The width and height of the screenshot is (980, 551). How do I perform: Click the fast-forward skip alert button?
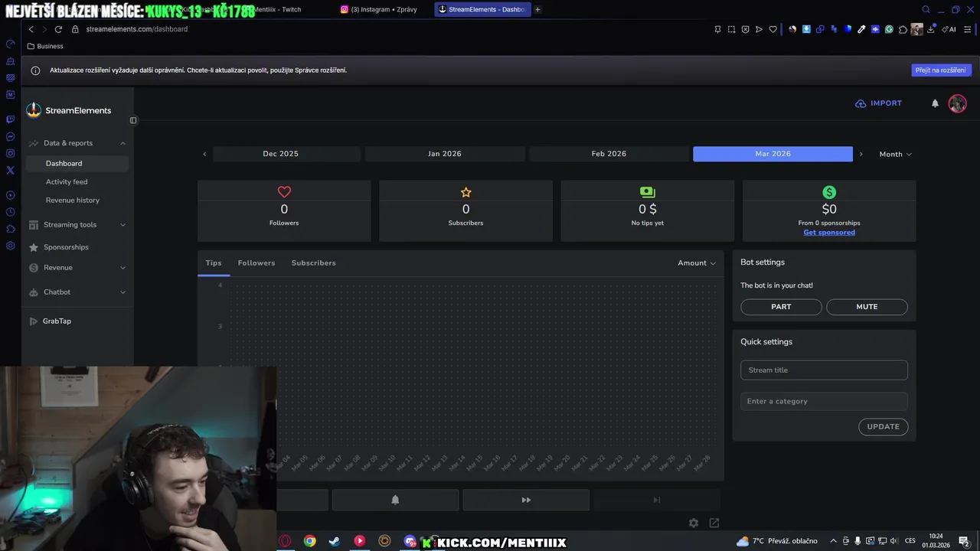(x=526, y=500)
